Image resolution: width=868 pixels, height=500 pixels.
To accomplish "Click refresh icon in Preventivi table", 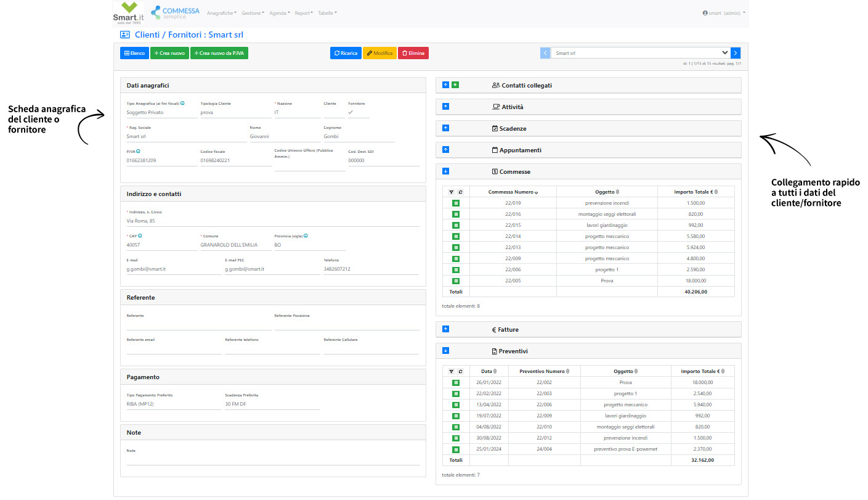I will pyautogui.click(x=460, y=372).
